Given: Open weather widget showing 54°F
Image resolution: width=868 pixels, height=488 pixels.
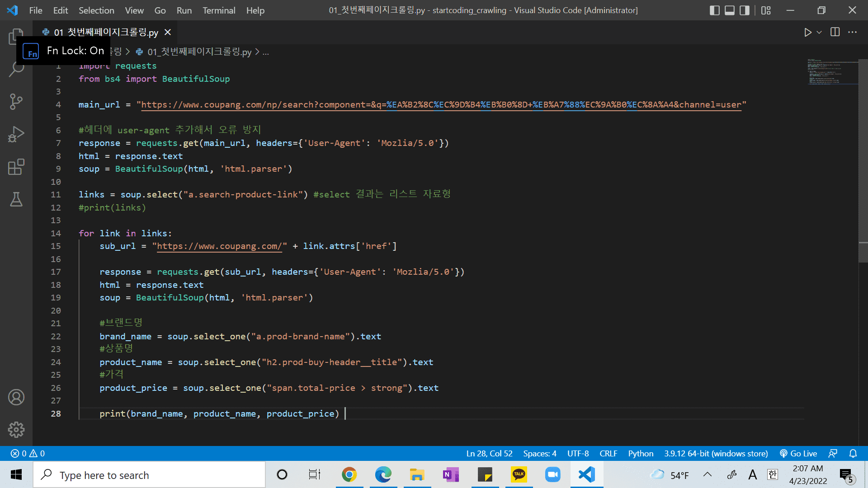Looking at the screenshot, I should tap(670, 475).
